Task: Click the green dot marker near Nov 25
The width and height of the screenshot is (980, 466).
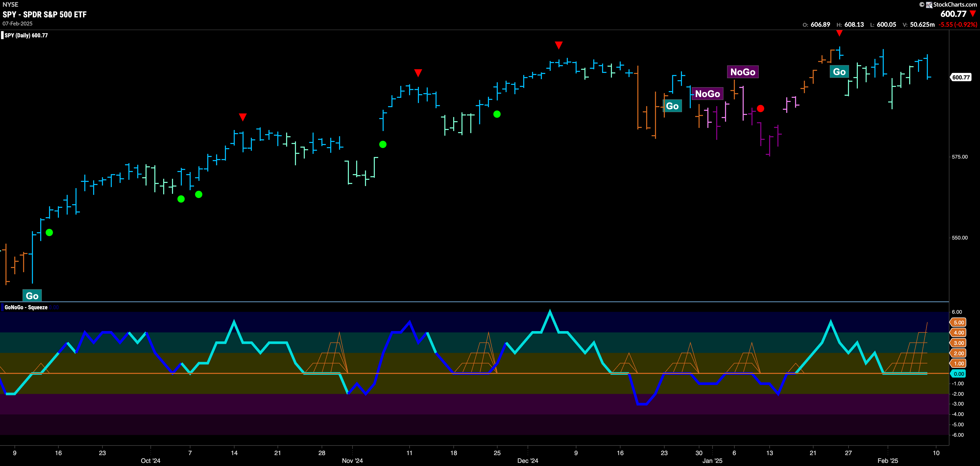Action: (497, 114)
